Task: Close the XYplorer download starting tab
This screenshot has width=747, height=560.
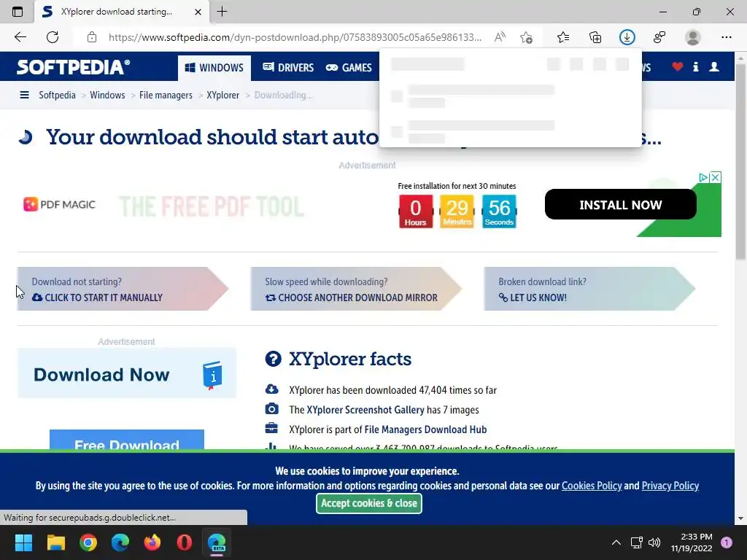Action: 198,12
